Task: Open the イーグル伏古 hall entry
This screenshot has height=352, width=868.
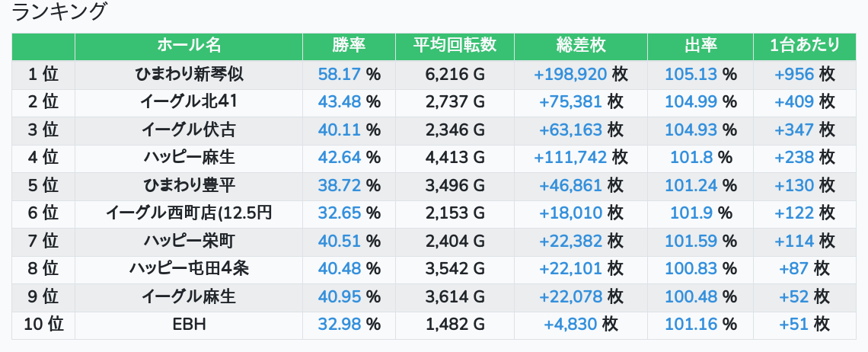Action: coord(189,130)
